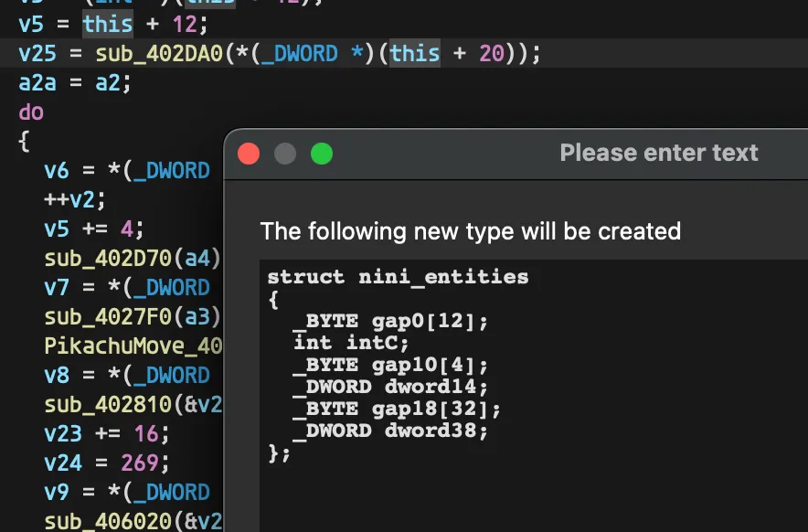
Task: Click the number 269 assigned to v24
Action: (140, 463)
